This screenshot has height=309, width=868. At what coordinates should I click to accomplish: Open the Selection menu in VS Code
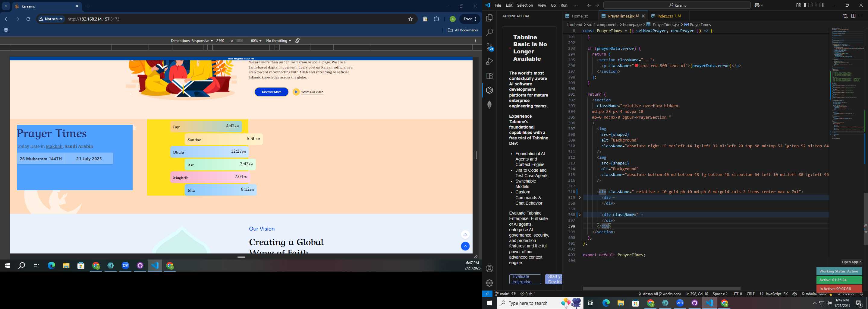pyautogui.click(x=525, y=5)
